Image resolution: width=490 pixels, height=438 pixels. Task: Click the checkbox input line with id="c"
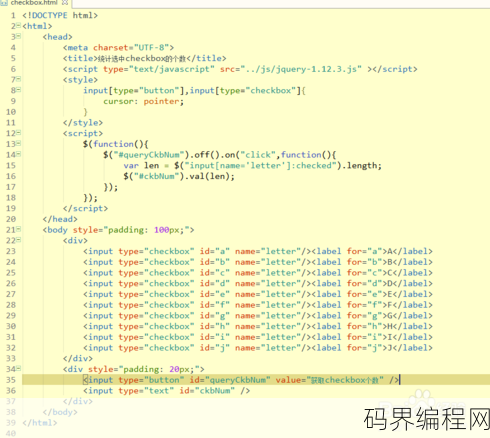[x=258, y=273]
